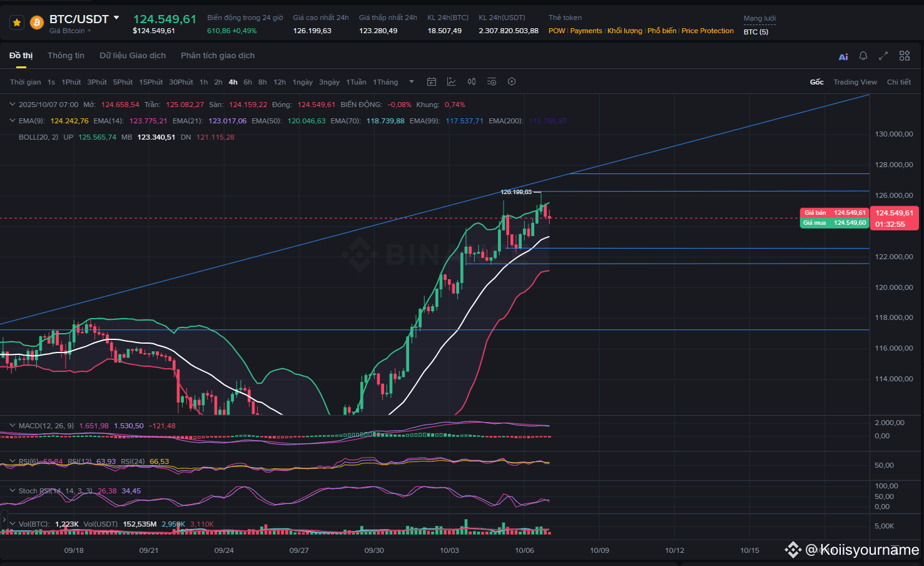Select the 3Phút interval
Viewport: 924px width, 566px height.
[x=97, y=82]
